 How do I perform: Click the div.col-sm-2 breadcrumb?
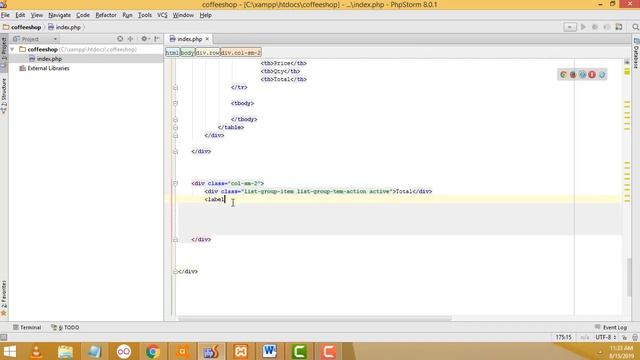coord(240,53)
